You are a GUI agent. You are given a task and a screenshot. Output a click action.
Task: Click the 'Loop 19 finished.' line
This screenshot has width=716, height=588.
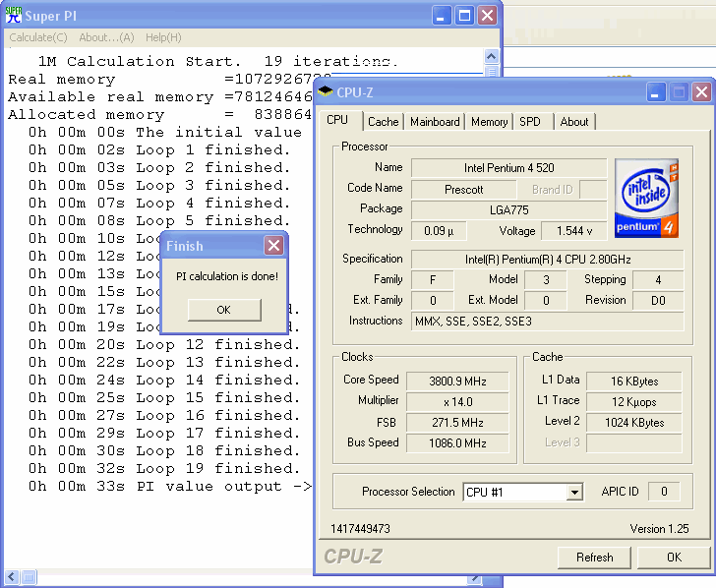[x=164, y=469]
